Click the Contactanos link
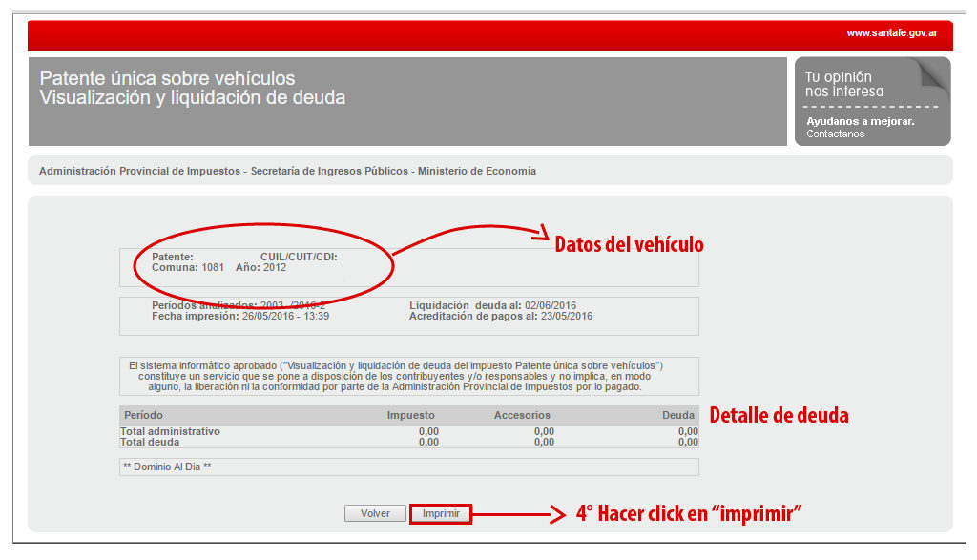 click(835, 135)
